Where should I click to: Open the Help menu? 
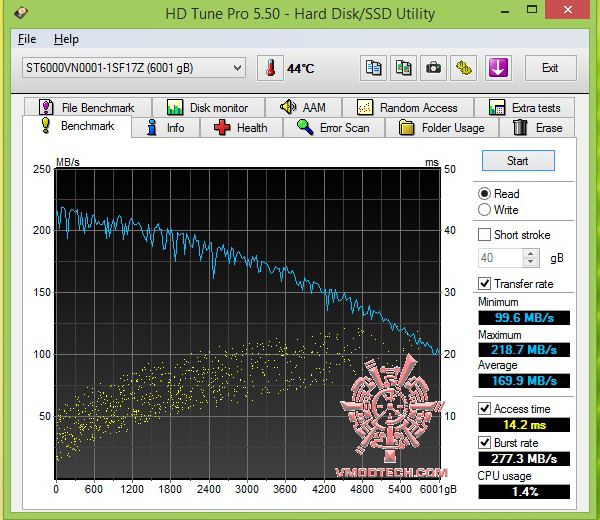pos(66,39)
